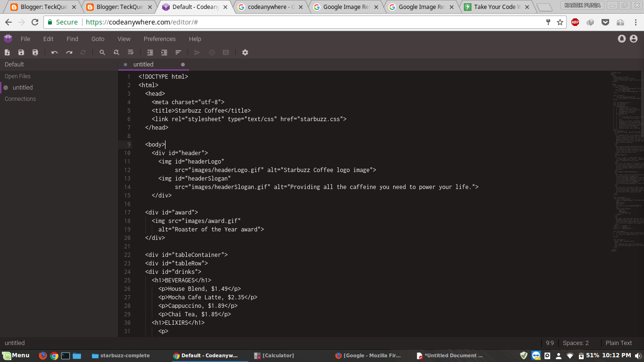The image size is (644, 362).
Task: Click the Starbuzz Coffee title line
Action: (x=201, y=110)
